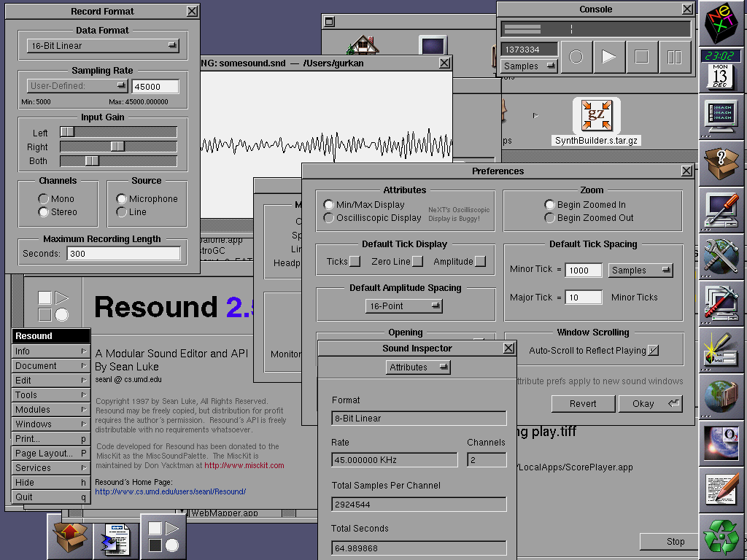Screen dimensions: 747x560
Task: Open the 16-Point amplitude spacing dropdown
Action: [404, 306]
